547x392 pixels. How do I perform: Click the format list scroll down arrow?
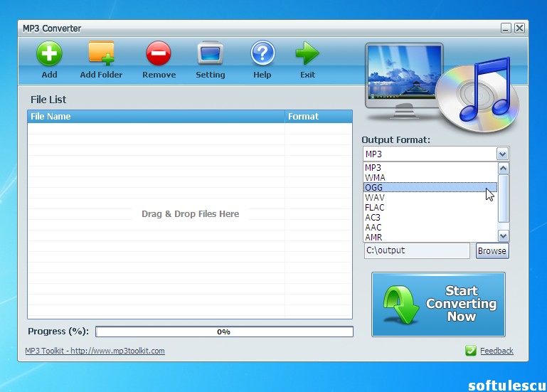point(503,236)
